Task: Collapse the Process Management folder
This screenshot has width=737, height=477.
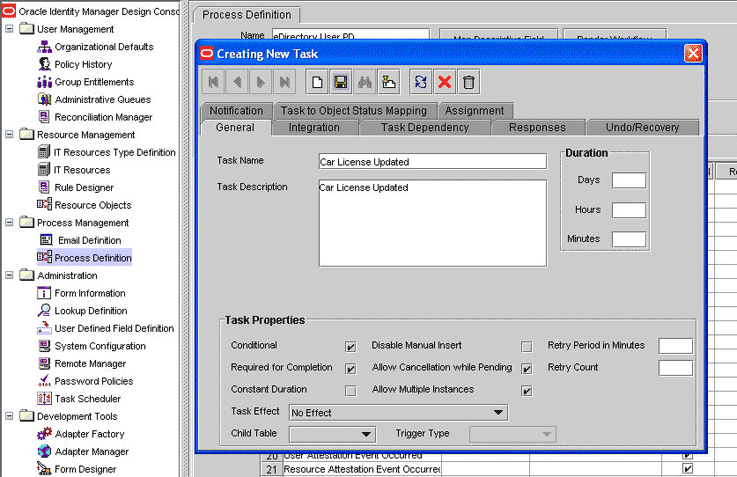Action: click(9, 222)
